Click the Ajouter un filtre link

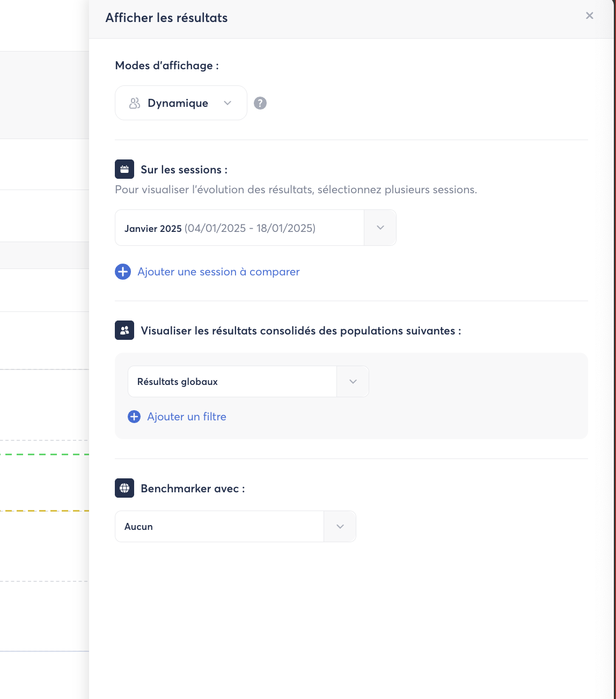187,417
